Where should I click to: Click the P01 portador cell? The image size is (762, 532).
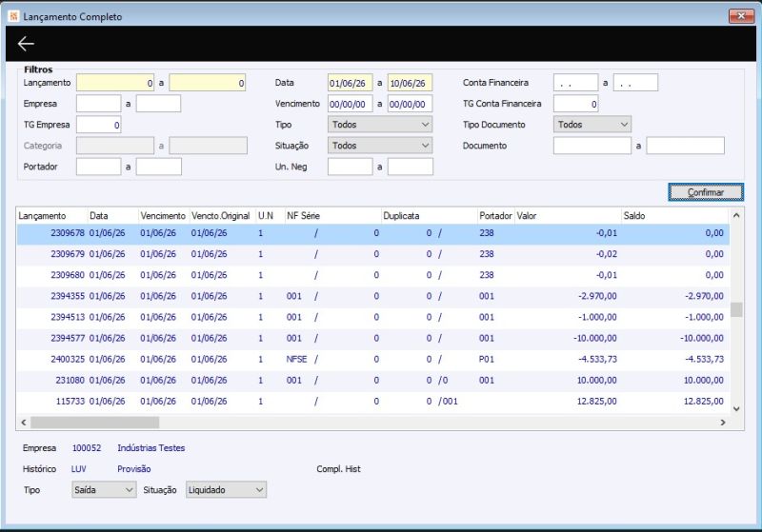pos(487,359)
